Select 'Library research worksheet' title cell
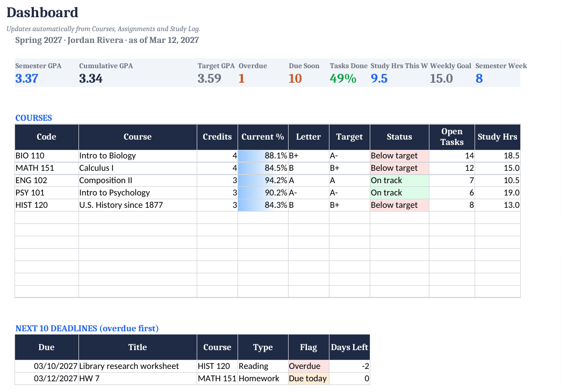Viewport: 567px width, 392px height. pyautogui.click(x=138, y=366)
